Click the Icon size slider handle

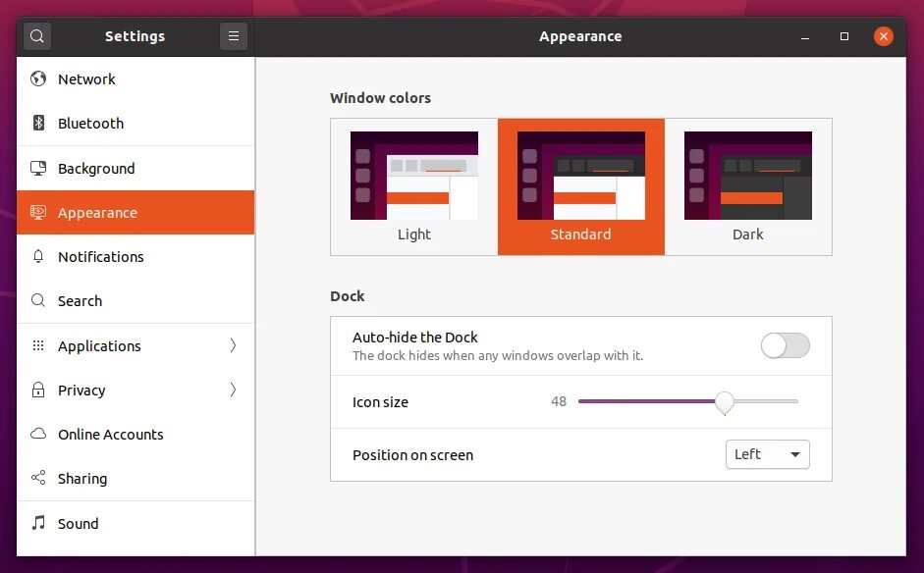pos(725,402)
